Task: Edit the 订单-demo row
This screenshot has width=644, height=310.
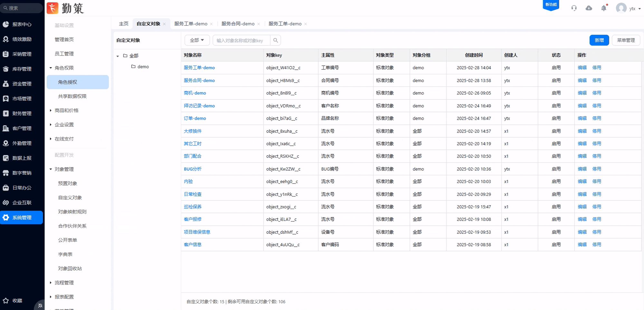Action: pyautogui.click(x=582, y=118)
